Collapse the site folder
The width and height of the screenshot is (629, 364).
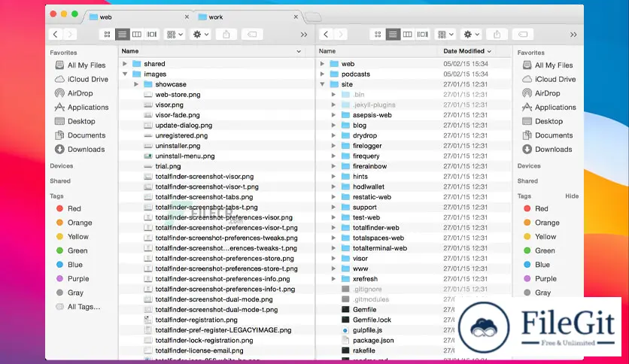(x=322, y=84)
